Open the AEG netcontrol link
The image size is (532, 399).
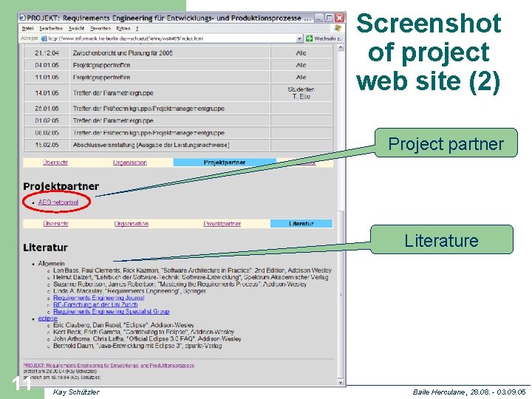pyautogui.click(x=58, y=202)
